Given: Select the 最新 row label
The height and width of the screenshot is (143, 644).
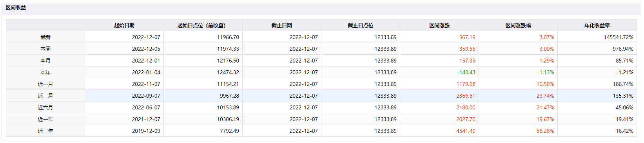Looking at the screenshot, I should [45, 37].
